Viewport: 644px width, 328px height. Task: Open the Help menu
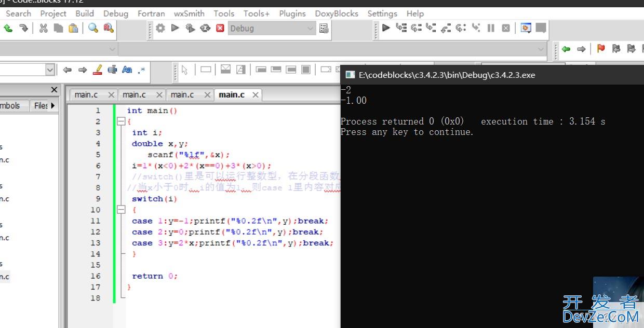[x=415, y=13]
